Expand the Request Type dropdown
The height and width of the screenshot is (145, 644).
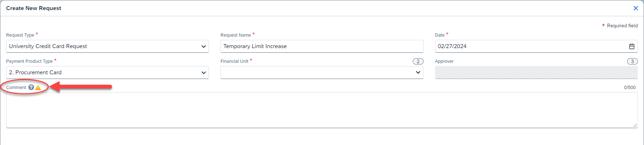pos(204,46)
